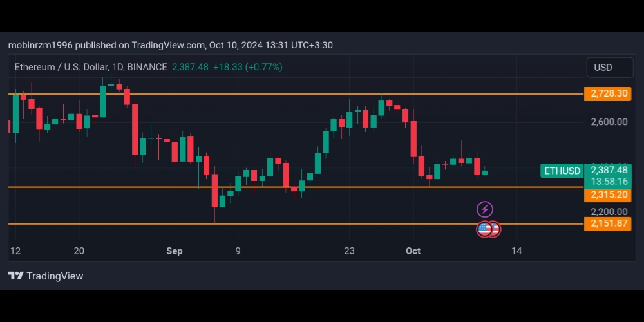The image size is (644, 322).
Task: Click the 2,200.00 price axis label
Action: point(609,212)
